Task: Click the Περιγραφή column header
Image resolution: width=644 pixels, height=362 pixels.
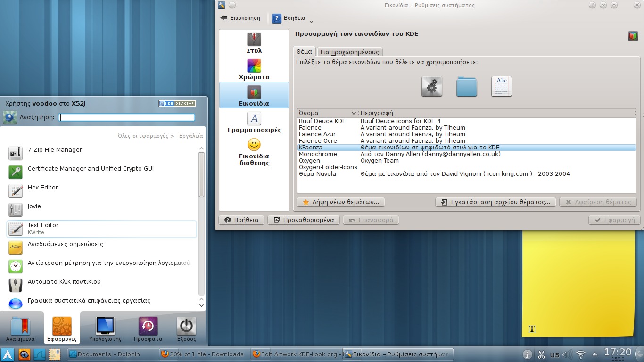Action: click(x=497, y=113)
